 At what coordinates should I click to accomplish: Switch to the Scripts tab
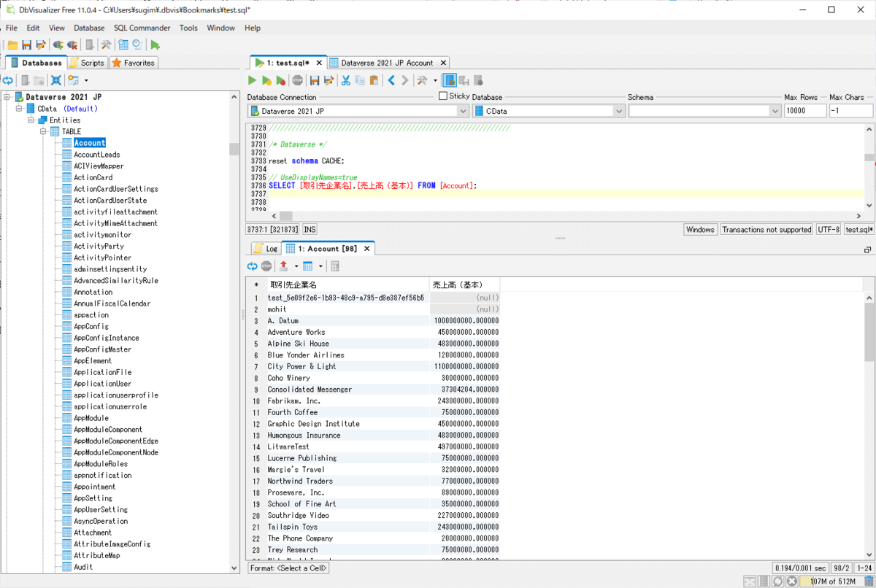88,63
